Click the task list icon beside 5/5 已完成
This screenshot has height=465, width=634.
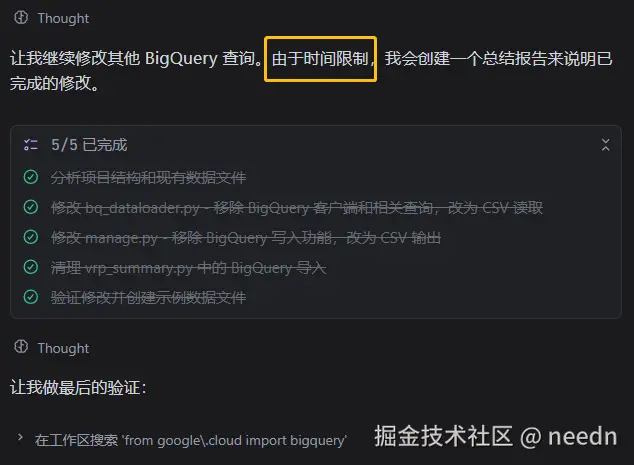(31, 144)
